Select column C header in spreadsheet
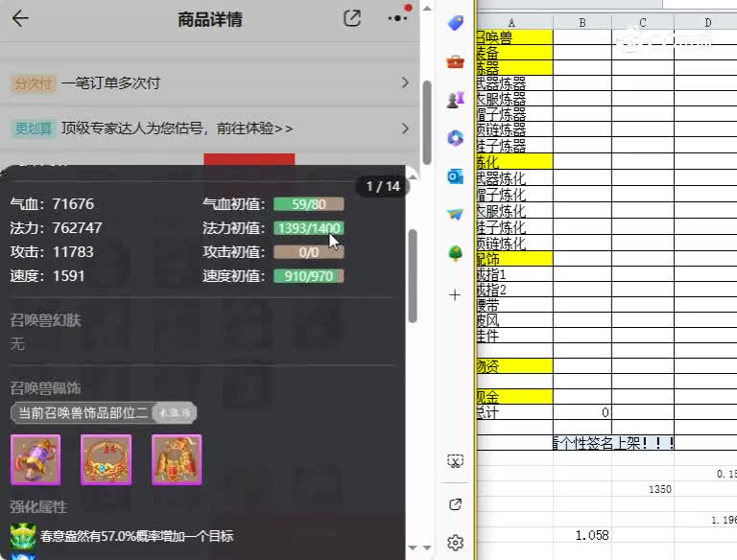737x560 pixels. click(x=643, y=22)
